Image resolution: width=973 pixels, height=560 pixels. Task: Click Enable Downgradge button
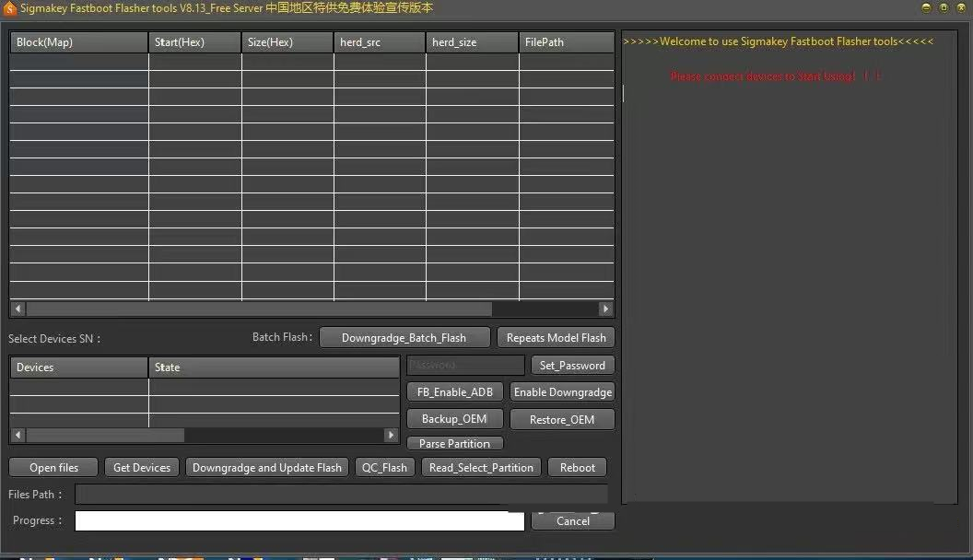pos(562,392)
